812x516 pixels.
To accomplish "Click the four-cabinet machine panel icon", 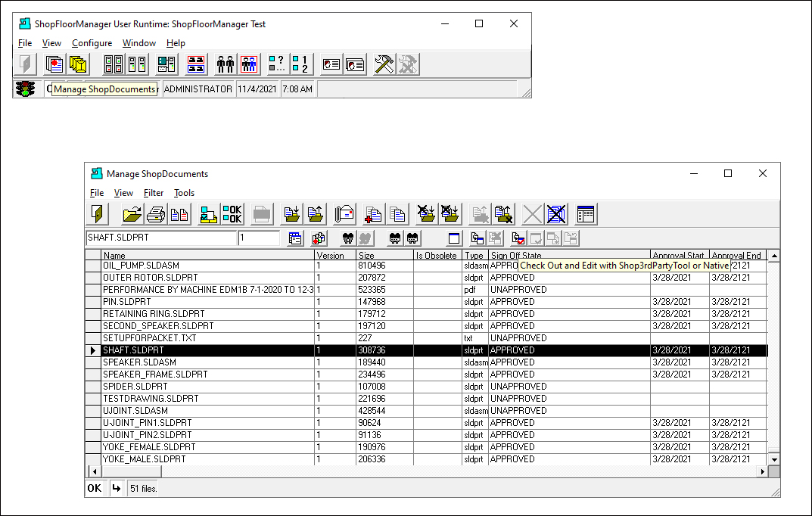I will pyautogui.click(x=114, y=64).
